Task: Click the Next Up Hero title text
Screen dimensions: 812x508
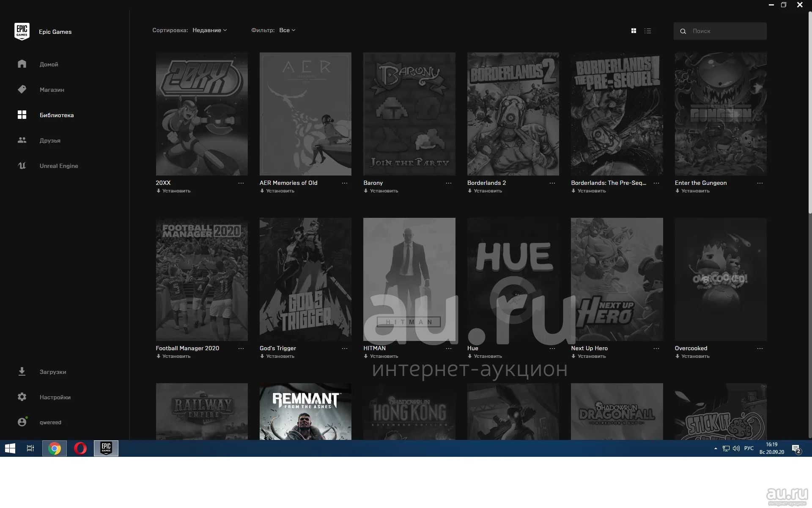Action: [589, 348]
